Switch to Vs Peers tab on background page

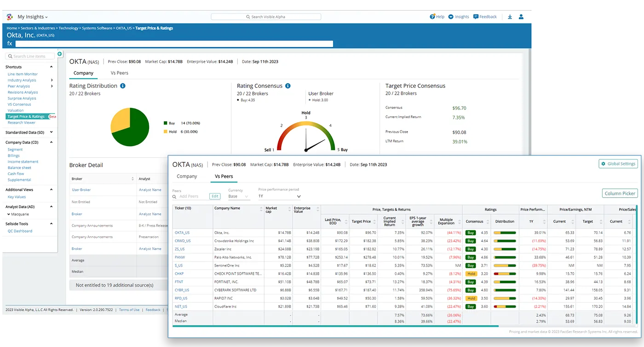coord(120,73)
